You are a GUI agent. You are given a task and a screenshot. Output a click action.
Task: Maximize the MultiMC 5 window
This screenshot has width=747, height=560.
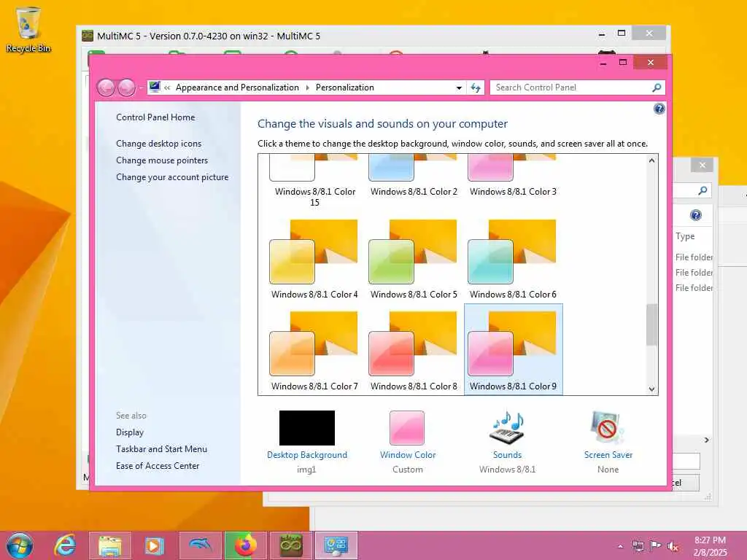coord(622,34)
